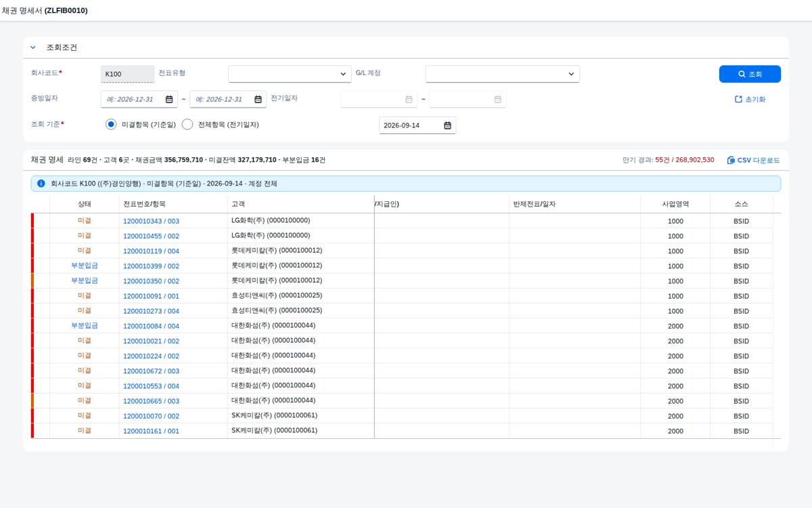
Task: Open document link 1200010672 / 003
Action: pyautogui.click(x=151, y=371)
